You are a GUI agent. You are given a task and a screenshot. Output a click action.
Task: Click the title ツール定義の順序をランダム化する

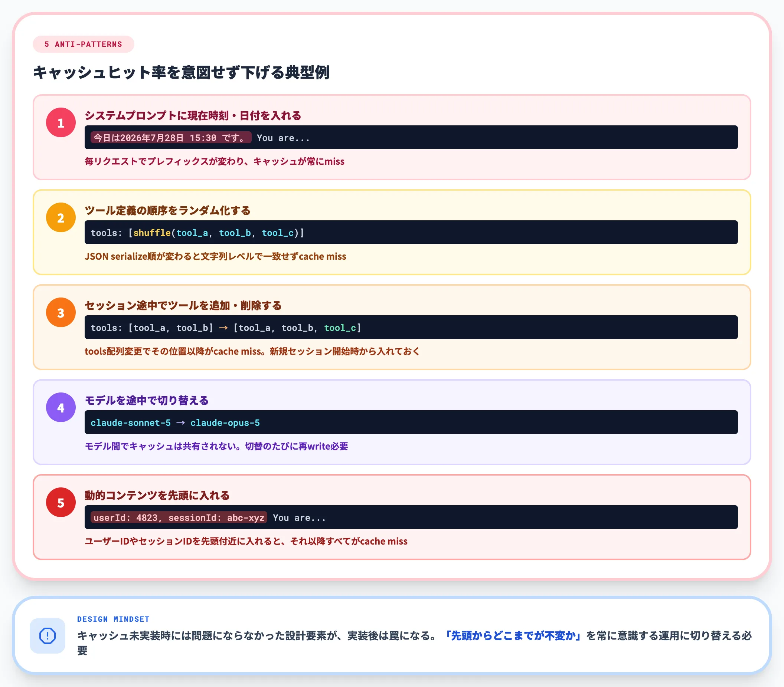168,210
